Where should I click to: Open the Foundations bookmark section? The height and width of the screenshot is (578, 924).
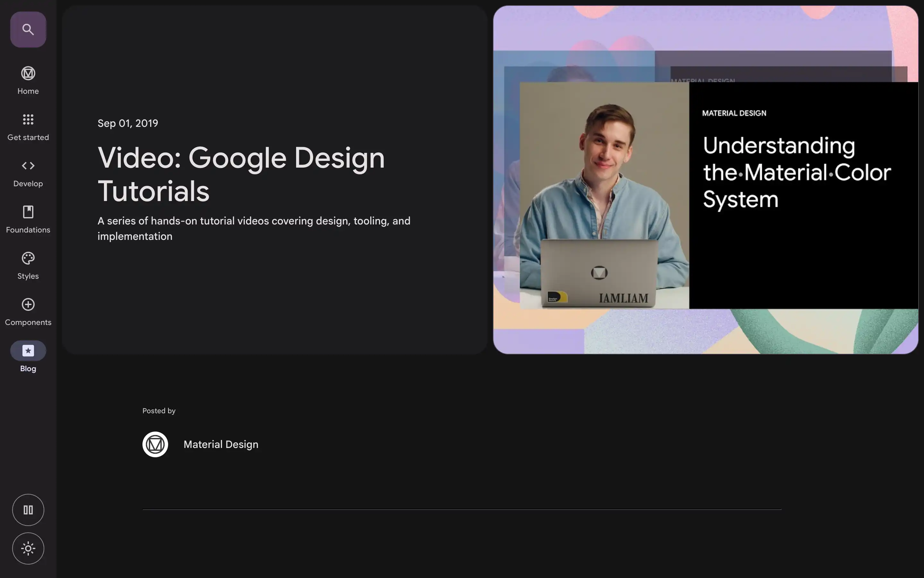28,212
